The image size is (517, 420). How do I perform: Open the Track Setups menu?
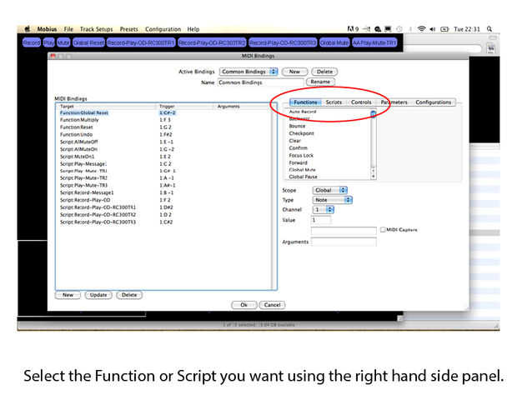click(x=96, y=29)
